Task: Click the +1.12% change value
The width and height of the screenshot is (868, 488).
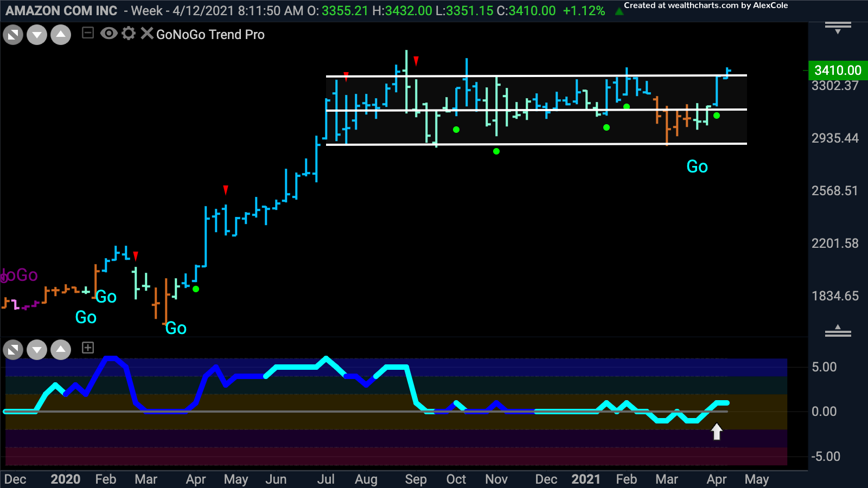Action: [584, 11]
